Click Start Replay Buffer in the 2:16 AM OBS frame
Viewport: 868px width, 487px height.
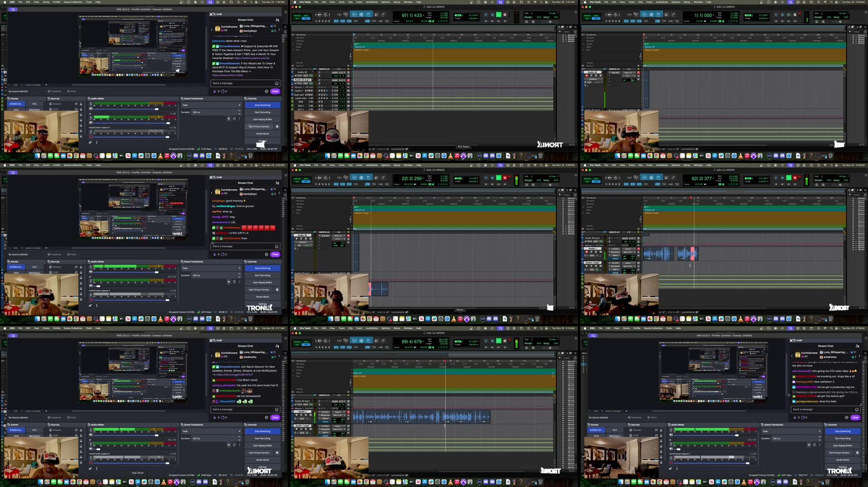pos(843,445)
